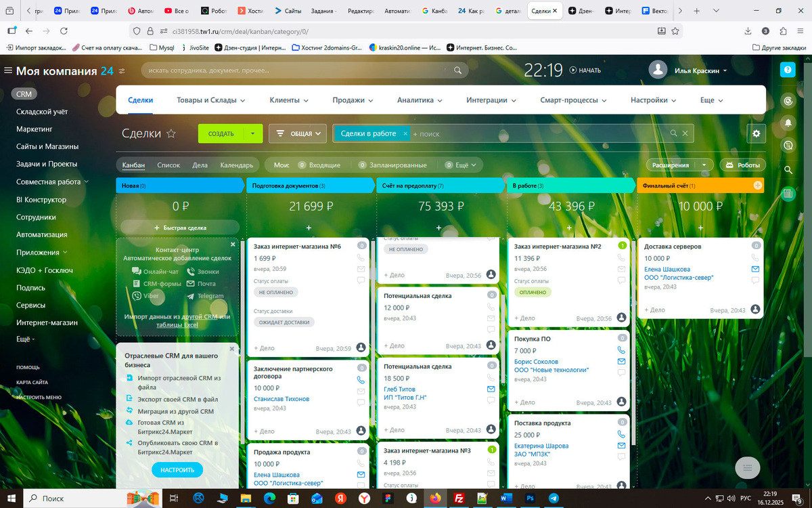Click responsible user avatar on Доставка серверов card
The width and height of the screenshot is (812, 508).
point(755,310)
